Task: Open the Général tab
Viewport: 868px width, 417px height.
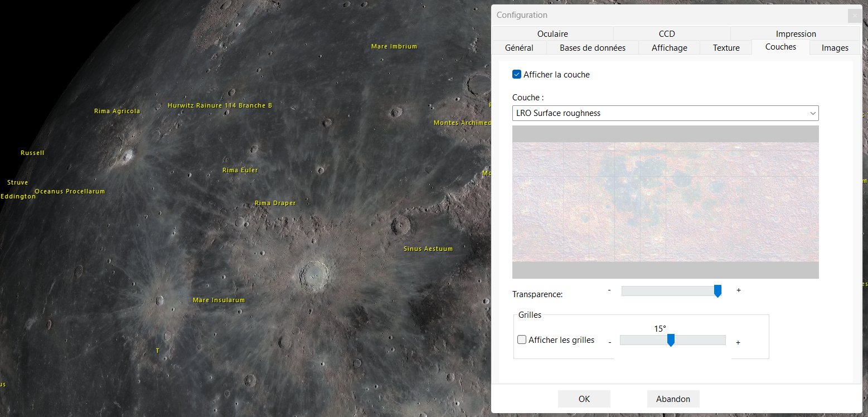Action: 519,48
